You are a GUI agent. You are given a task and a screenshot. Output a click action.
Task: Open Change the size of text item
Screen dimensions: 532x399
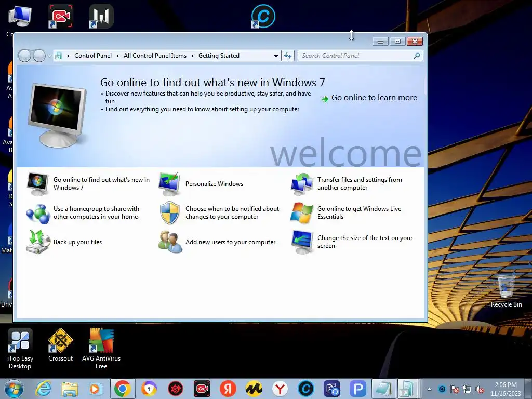352,242
